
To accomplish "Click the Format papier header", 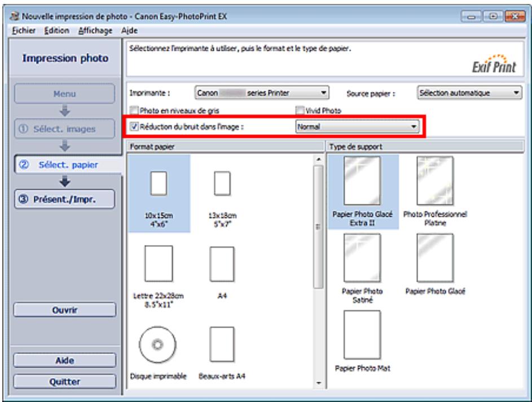I will (225, 147).
